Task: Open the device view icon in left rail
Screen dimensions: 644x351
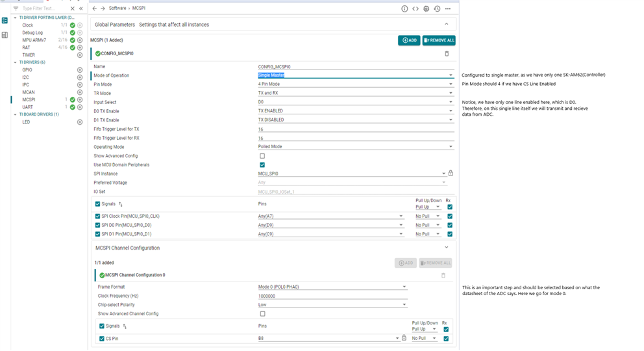Action: point(5,35)
